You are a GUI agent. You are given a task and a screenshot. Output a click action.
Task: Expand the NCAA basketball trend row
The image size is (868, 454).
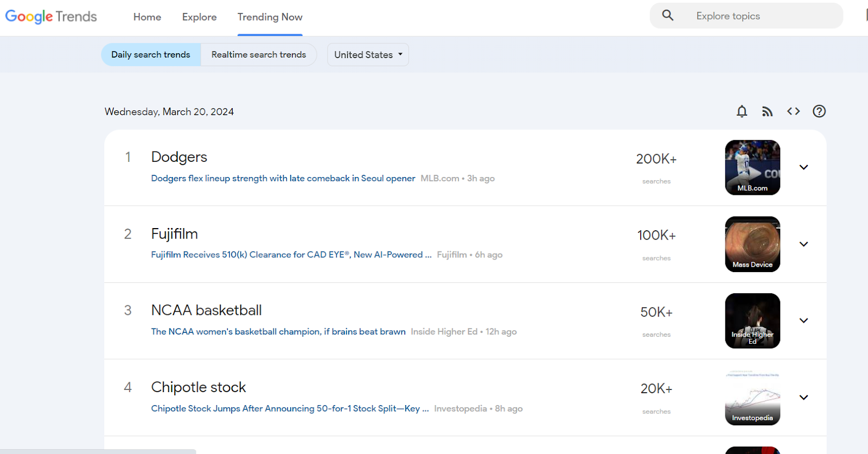click(804, 321)
